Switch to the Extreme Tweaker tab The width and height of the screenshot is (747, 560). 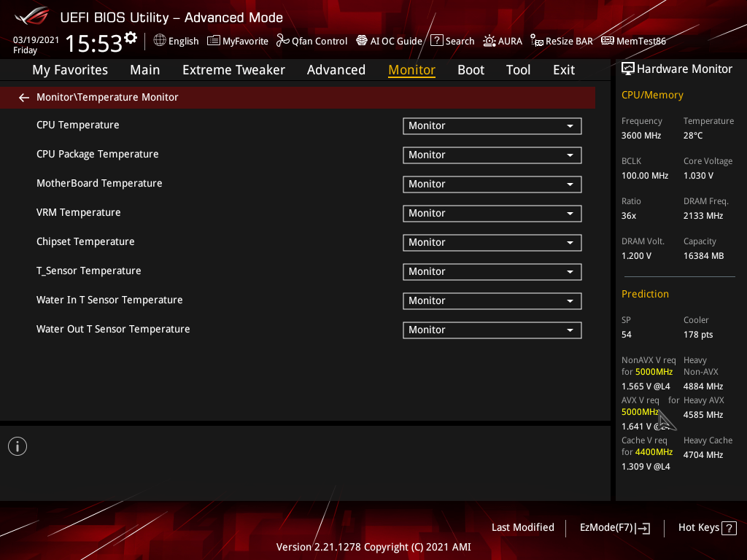pyautogui.click(x=233, y=70)
